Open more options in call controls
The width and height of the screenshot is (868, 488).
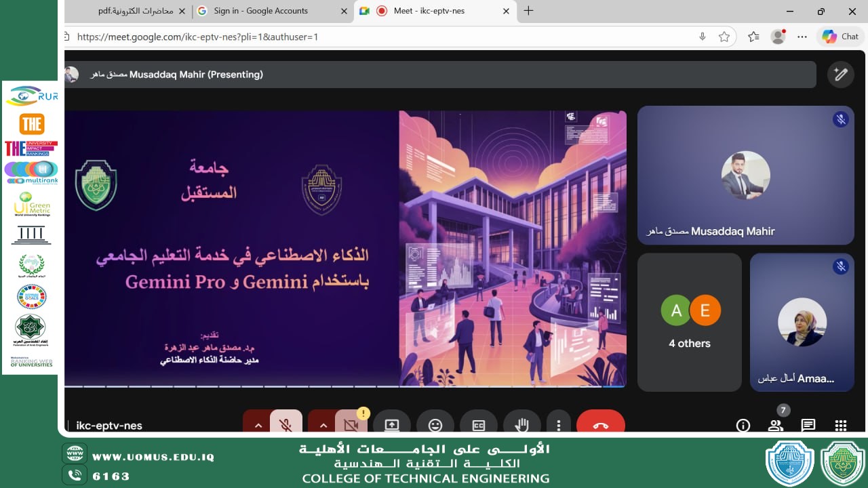point(559,425)
